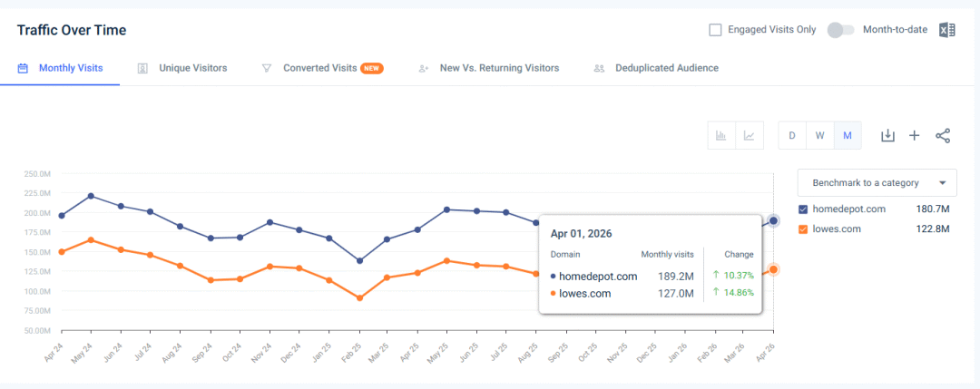Click homedepot.com total value 180.7M

(933, 209)
